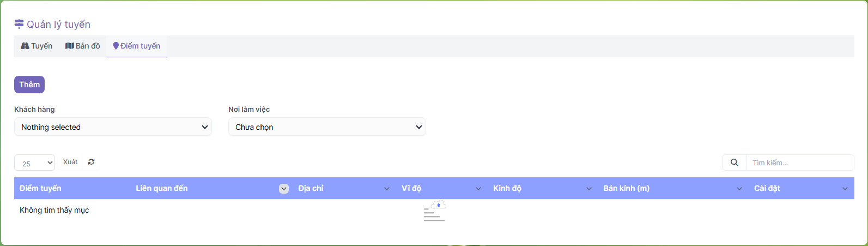
Task: Open the 25 rows-per-page selector
Action: 34,163
